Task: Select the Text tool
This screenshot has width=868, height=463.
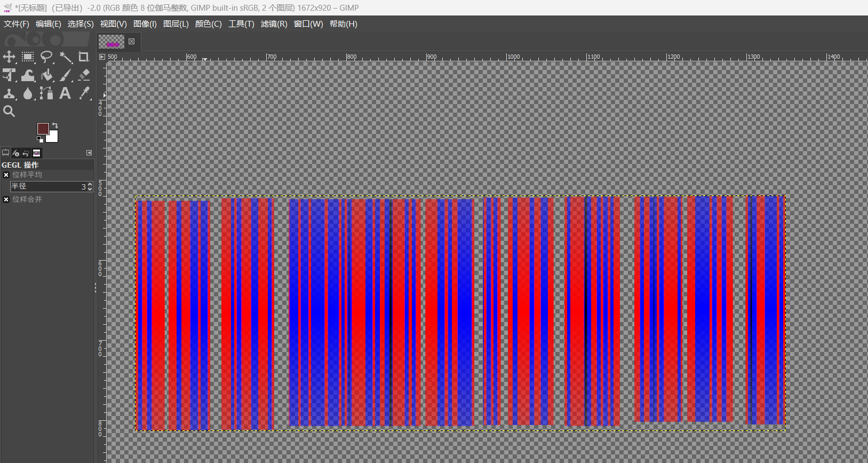Action: coord(65,93)
